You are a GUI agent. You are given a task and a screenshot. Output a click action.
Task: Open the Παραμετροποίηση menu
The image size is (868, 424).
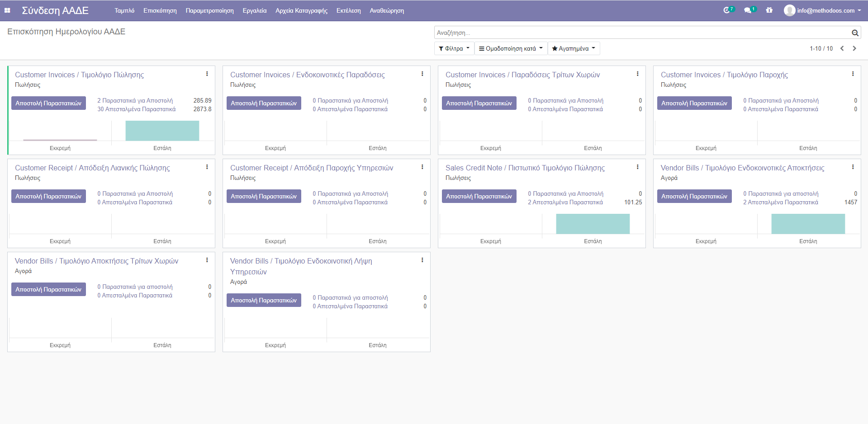[x=209, y=10]
